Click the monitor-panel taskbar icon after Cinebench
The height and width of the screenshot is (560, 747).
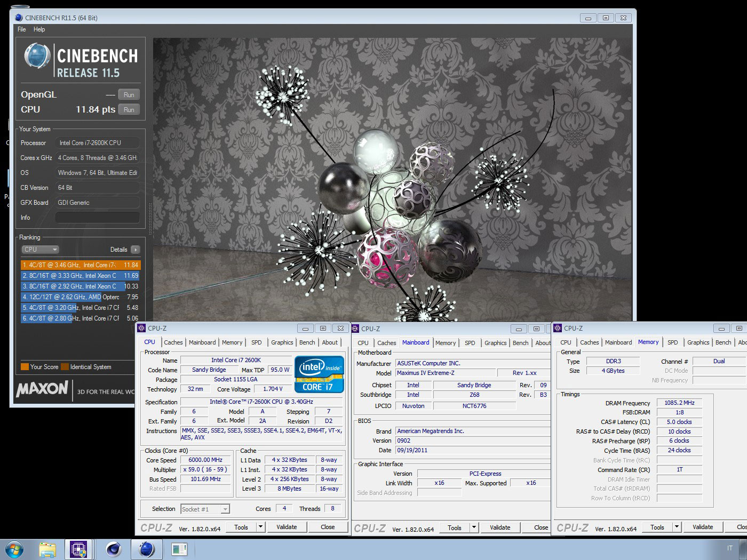point(179,549)
